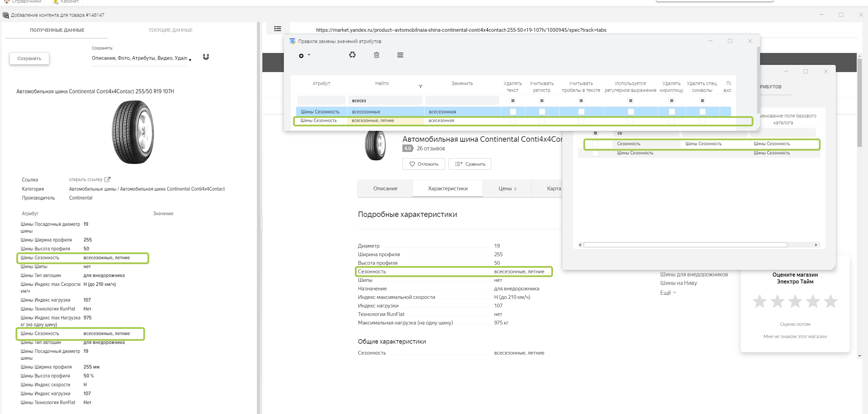This screenshot has width=868, height=414.
Task: Click the heart icon on Отложить button
Action: pyautogui.click(x=412, y=164)
